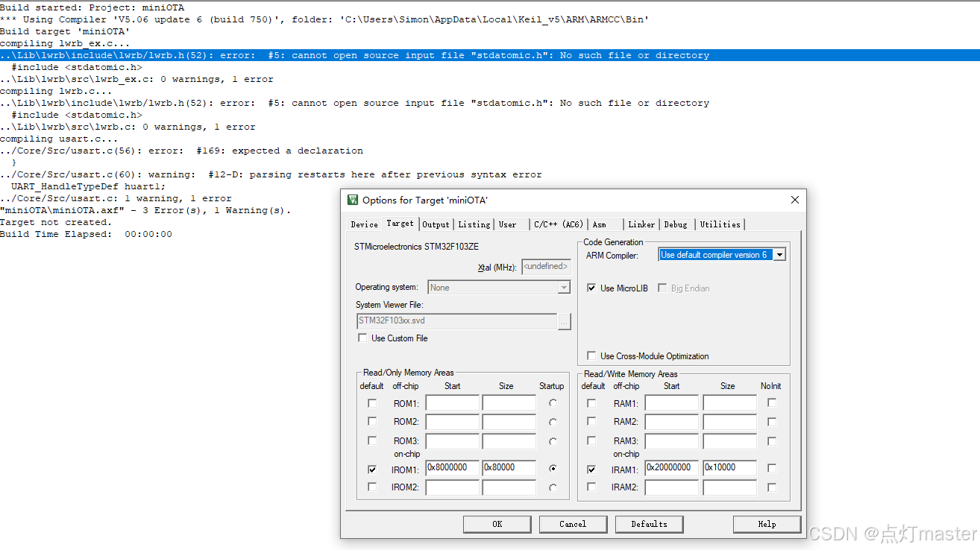
Task: Select the Target tab
Action: pos(400,224)
